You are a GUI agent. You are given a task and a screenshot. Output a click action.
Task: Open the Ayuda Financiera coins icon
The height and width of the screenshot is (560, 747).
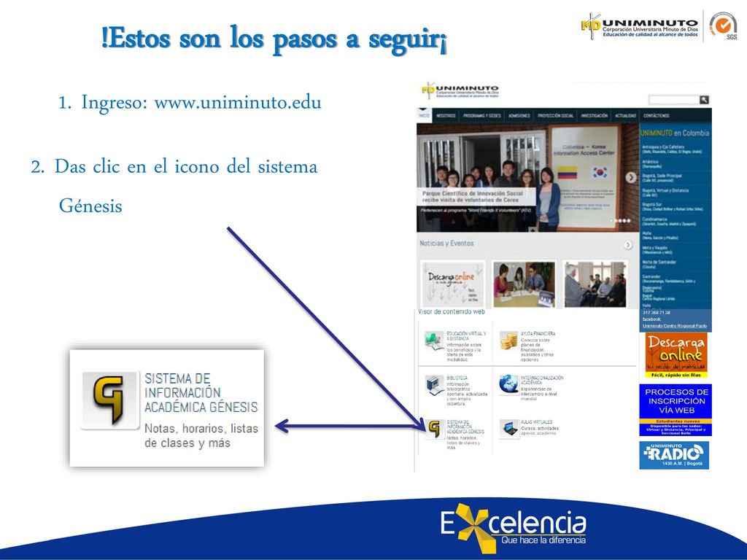pos(508,341)
